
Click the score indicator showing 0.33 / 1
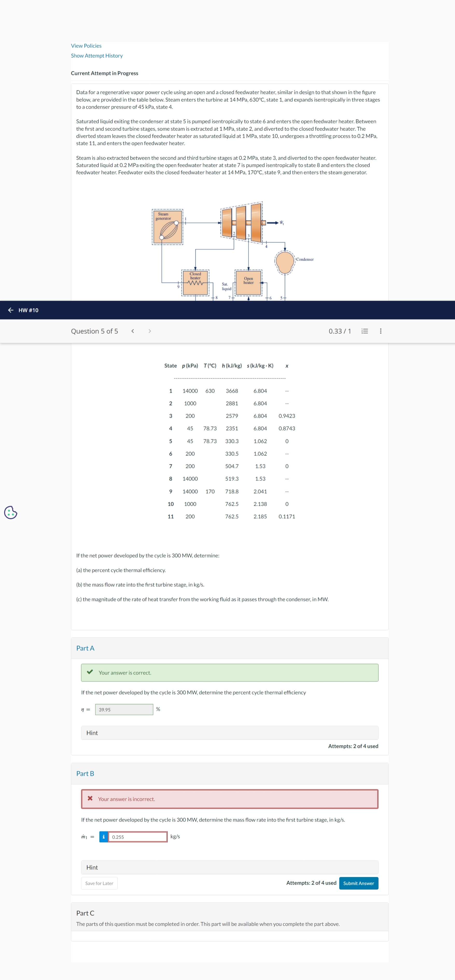pyautogui.click(x=340, y=331)
